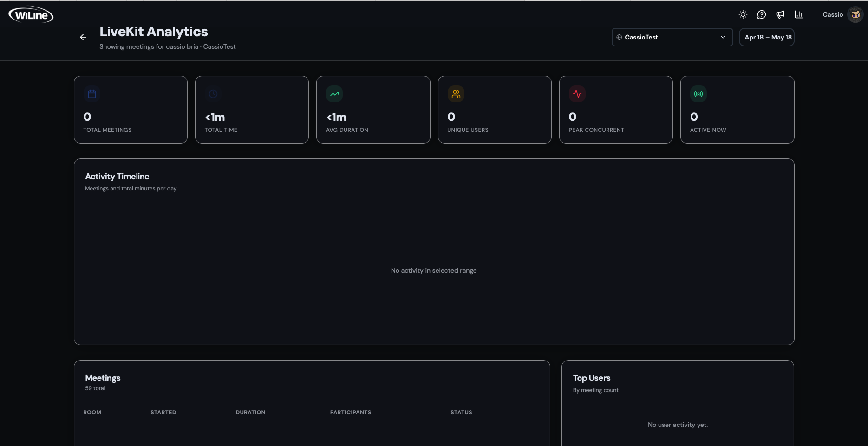This screenshot has width=868, height=446.
Task: Click the Top Users heading
Action: (x=592, y=378)
